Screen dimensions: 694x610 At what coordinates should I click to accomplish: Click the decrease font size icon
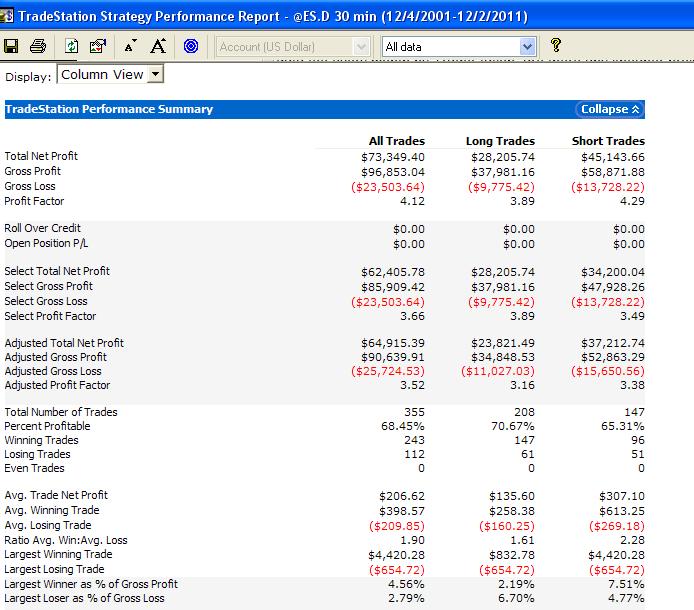pos(130,46)
